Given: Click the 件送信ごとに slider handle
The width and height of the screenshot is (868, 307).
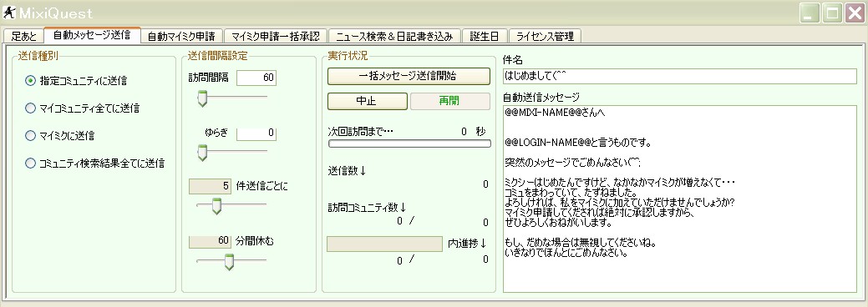Looking at the screenshot, I should point(217,206).
